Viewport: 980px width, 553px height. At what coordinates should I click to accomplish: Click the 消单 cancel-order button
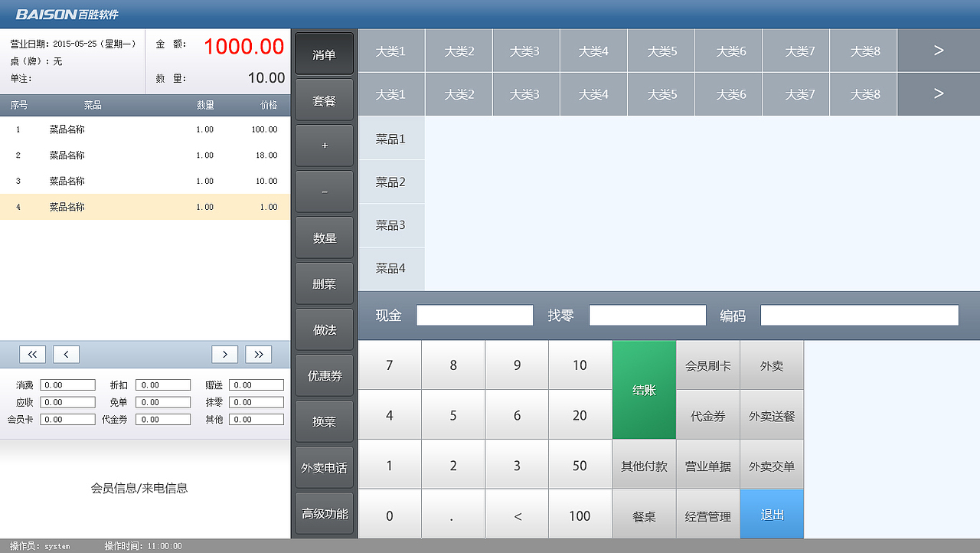coord(325,54)
